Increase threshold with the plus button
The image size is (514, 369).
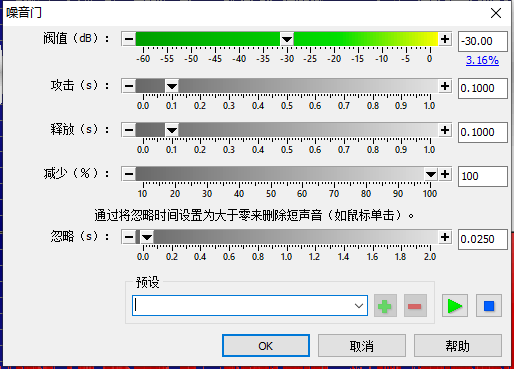coord(445,39)
